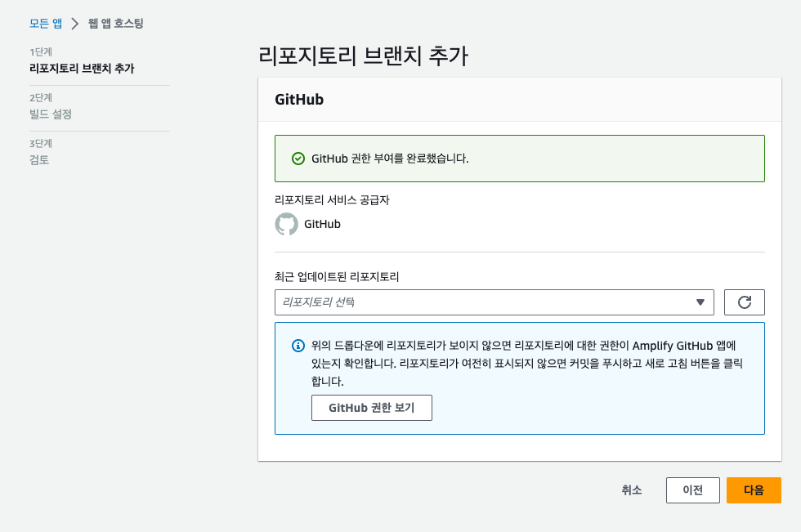Click 웹 앱 호스팅 breadcrumb text
Screen dimensions: 801x532
tap(116, 24)
